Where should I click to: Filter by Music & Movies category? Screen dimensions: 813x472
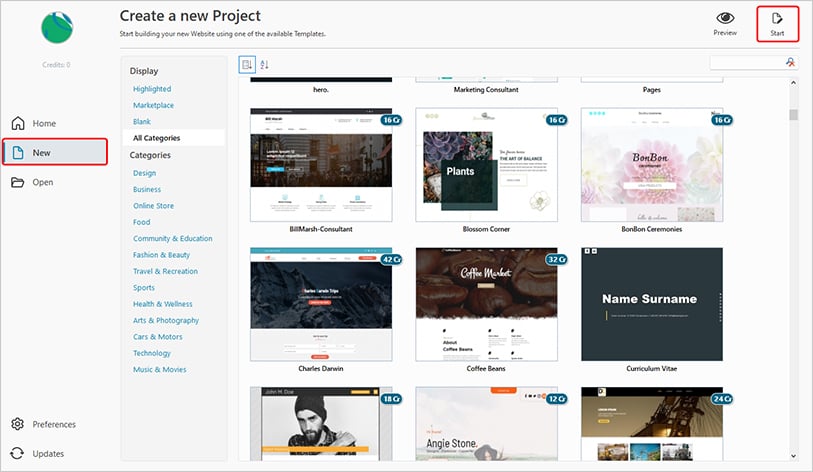(160, 369)
